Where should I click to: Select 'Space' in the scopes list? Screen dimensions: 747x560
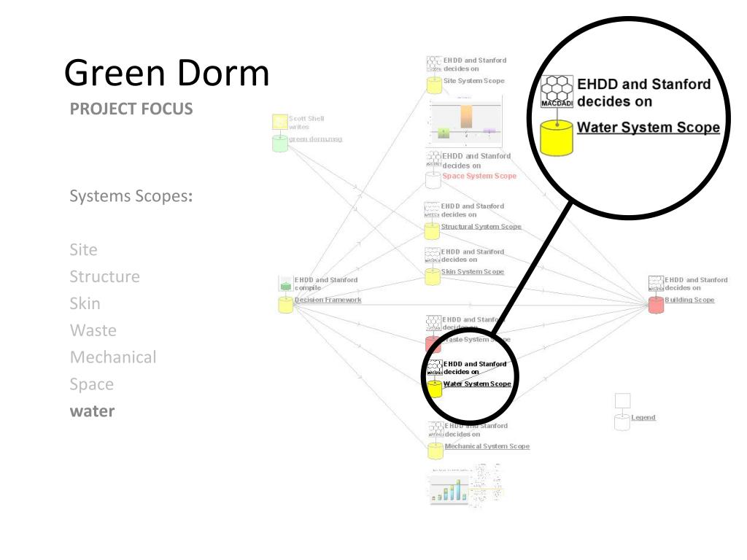click(x=91, y=384)
